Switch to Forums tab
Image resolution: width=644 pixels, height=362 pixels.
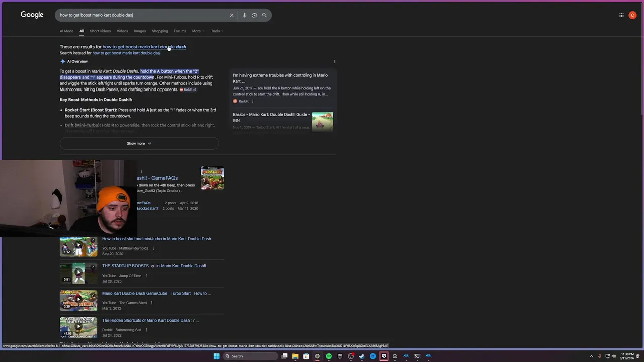(180, 31)
